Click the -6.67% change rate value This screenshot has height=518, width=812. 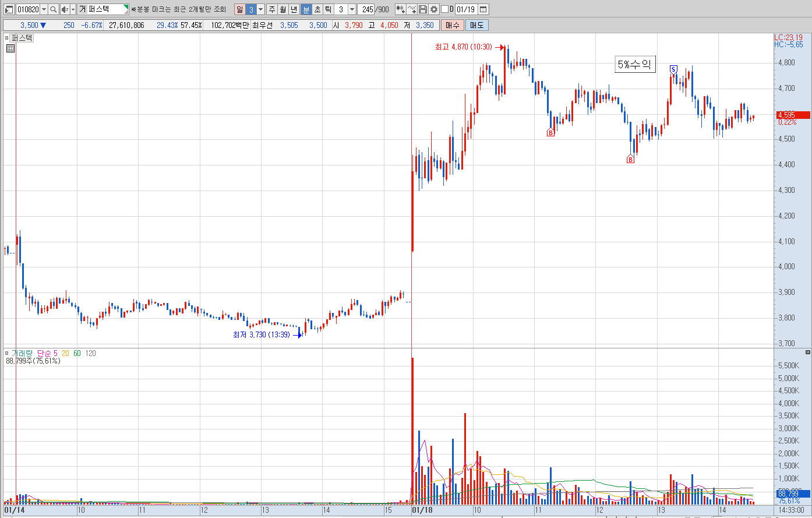91,25
